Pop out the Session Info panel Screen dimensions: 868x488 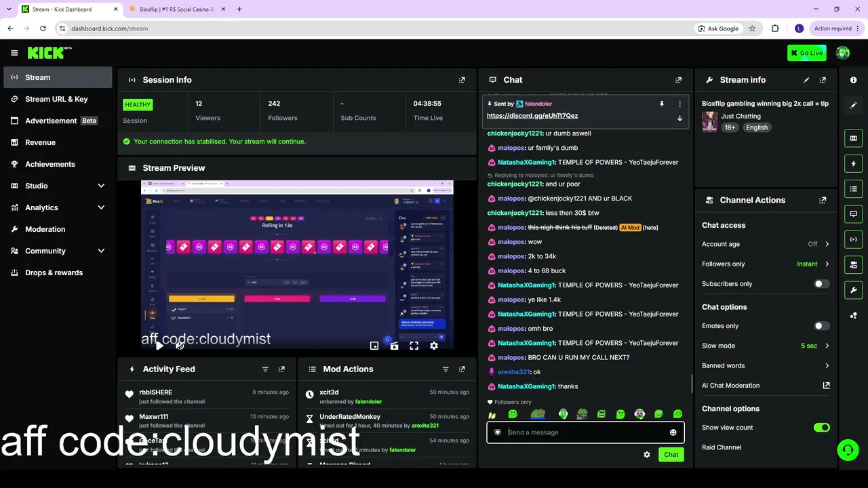coord(462,80)
